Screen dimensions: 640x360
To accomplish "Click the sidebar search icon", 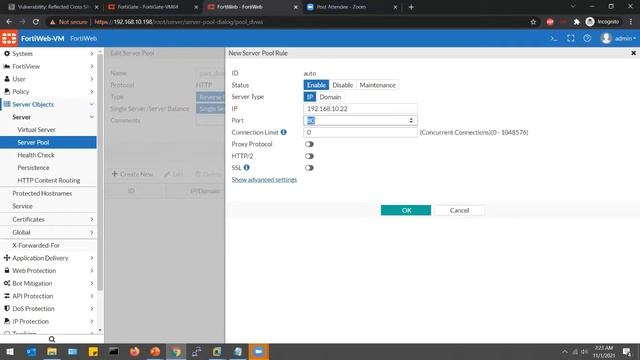I will coord(52,339).
